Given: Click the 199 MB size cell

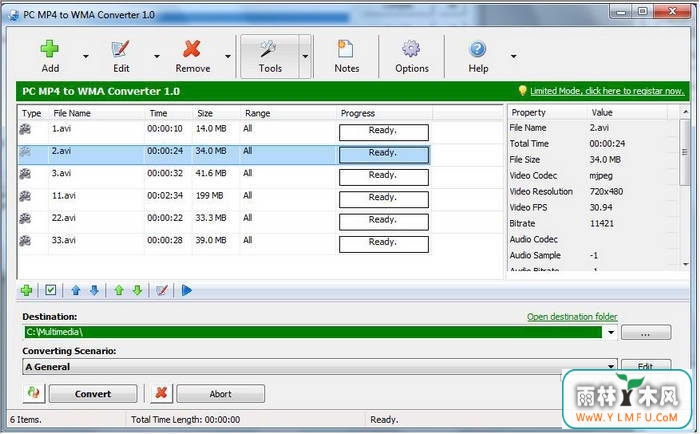Looking at the screenshot, I should [x=209, y=196].
